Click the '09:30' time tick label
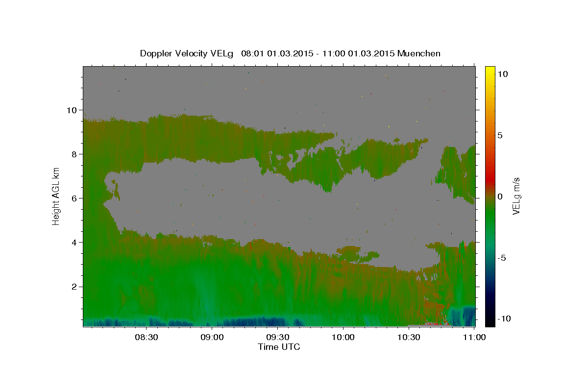 pos(277,337)
